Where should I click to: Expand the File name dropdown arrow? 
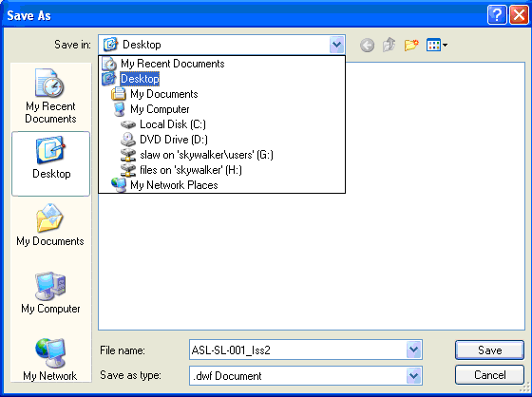[x=413, y=350]
